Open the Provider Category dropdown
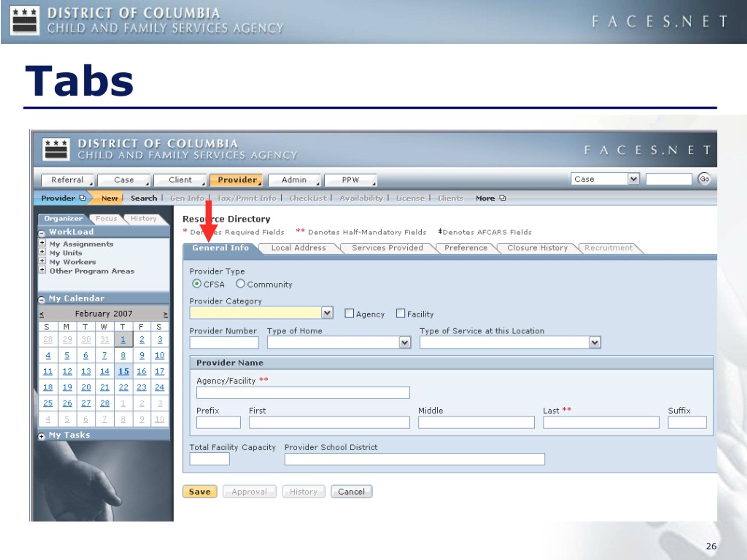This screenshot has width=747, height=560. [327, 313]
